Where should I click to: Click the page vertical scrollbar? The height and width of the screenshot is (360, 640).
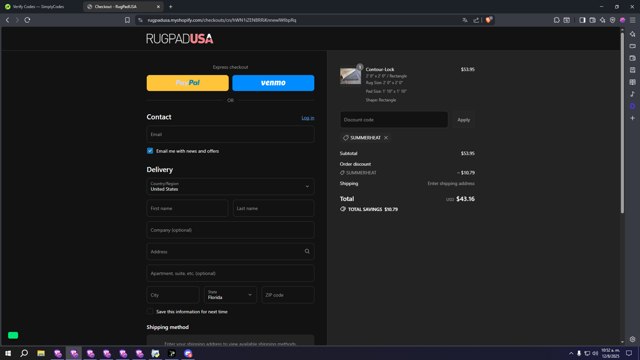click(x=622, y=122)
